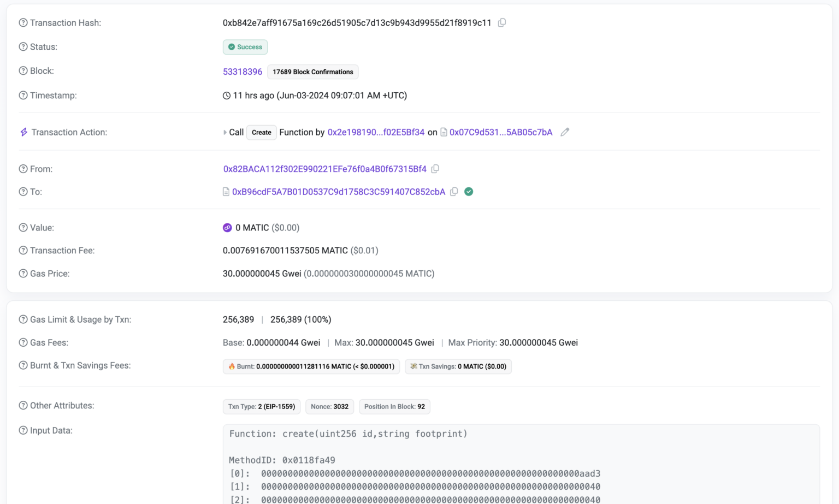The width and height of the screenshot is (839, 504).
Task: Open the From address 0x82BACA112f302E990221EFe76f0a4B0f67315Bf4
Action: [324, 169]
